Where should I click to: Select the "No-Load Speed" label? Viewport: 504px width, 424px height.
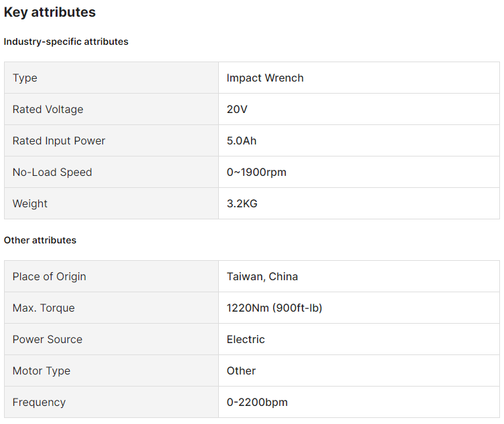[52, 172]
